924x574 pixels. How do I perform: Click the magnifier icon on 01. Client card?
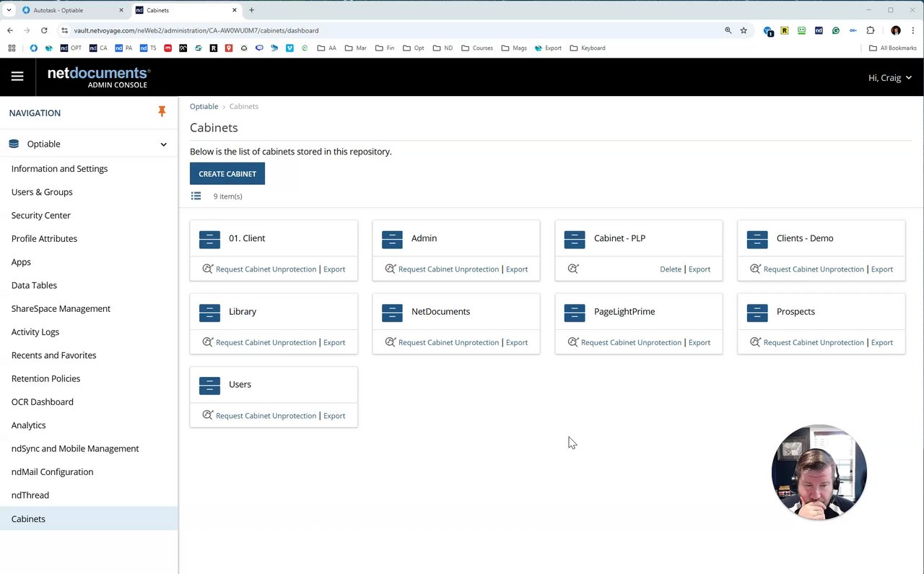[208, 269]
